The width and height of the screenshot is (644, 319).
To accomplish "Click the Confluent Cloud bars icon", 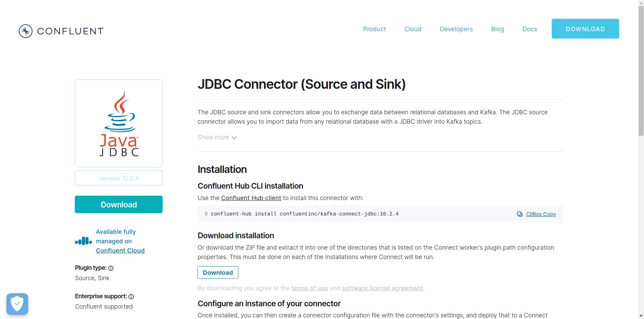I will (x=83, y=241).
